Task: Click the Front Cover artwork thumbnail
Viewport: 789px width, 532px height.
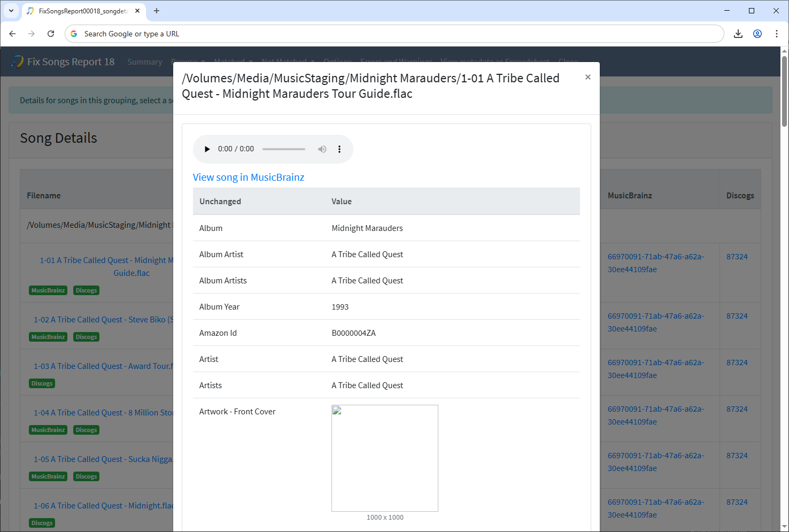Action: click(x=385, y=458)
